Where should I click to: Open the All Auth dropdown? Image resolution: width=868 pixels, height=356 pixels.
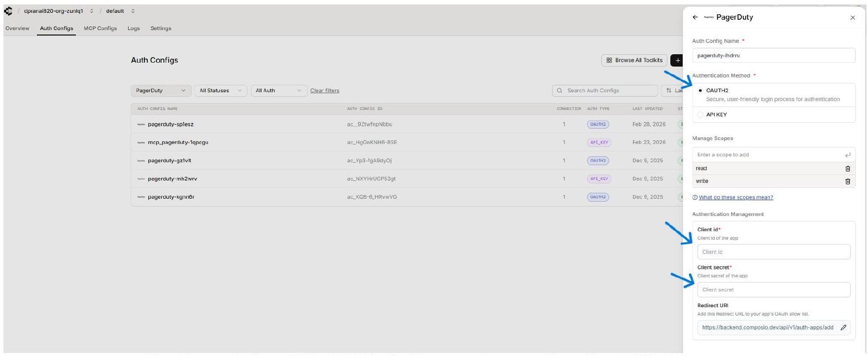(x=278, y=91)
